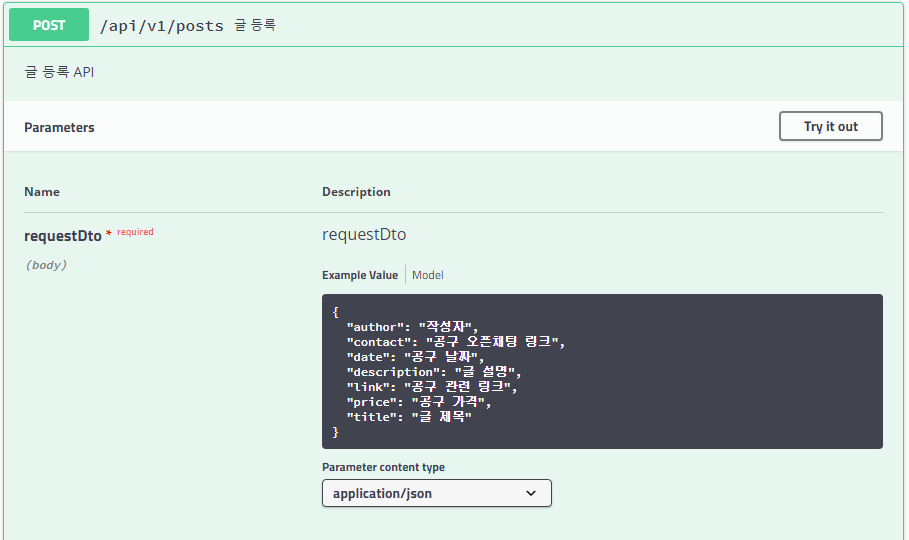Click the Description column header
This screenshot has width=909, height=540.
[x=356, y=191]
